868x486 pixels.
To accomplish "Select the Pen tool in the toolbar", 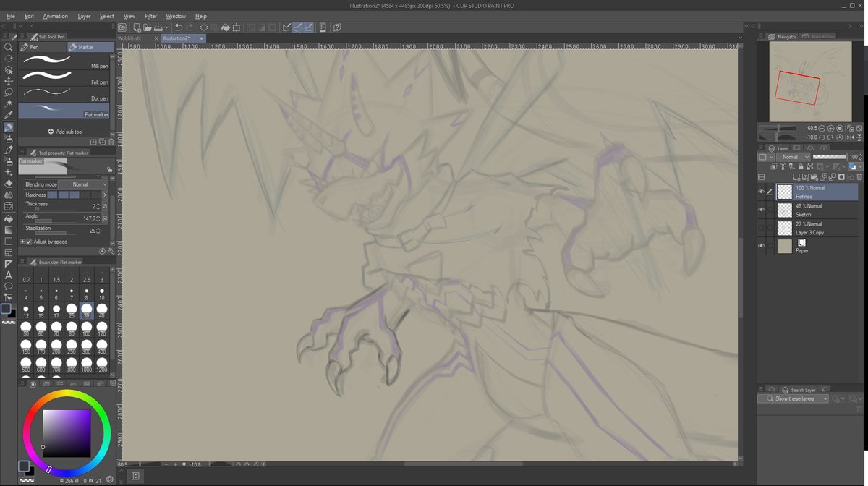I will click(x=9, y=127).
